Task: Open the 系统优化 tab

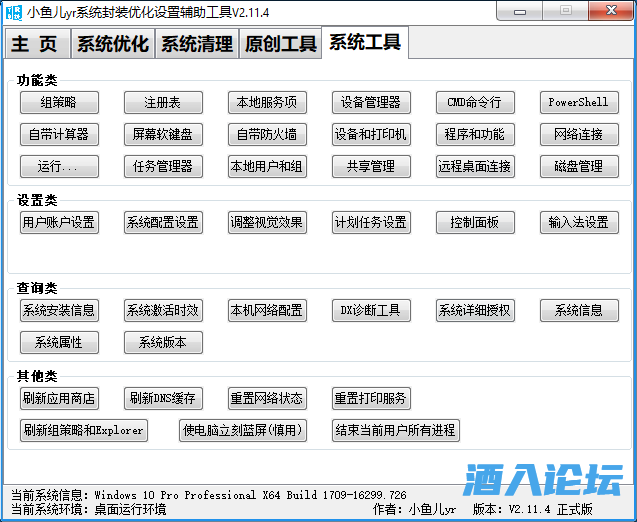Action: tap(113, 43)
